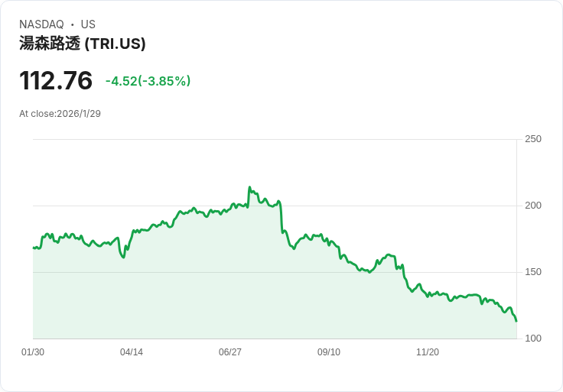563x392 pixels.
Task: Click the 01/30 date on x-axis
Action: click(33, 352)
